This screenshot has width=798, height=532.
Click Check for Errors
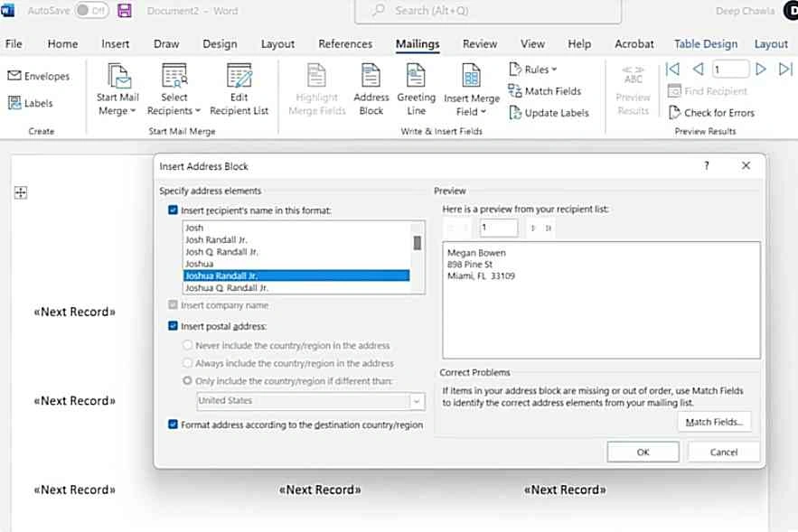[711, 113]
